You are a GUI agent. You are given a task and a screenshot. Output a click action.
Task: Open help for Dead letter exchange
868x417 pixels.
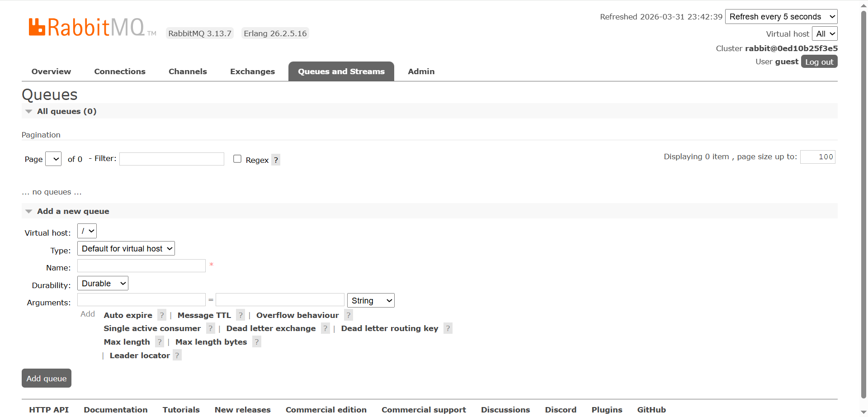pyautogui.click(x=325, y=328)
